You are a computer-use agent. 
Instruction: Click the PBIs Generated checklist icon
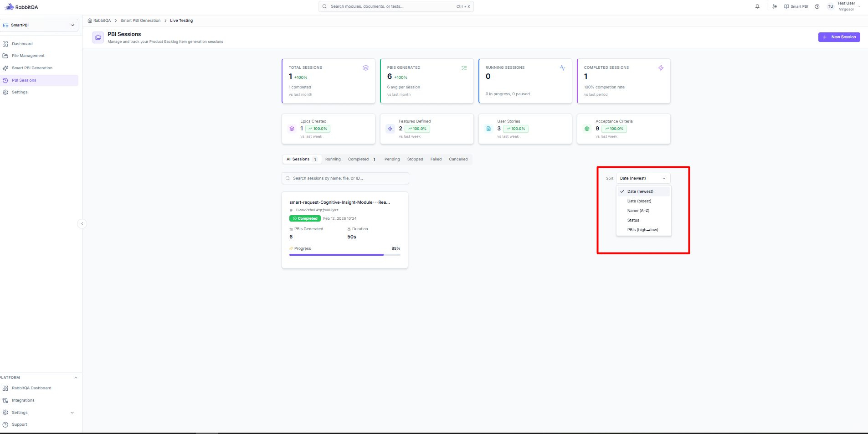pos(464,68)
